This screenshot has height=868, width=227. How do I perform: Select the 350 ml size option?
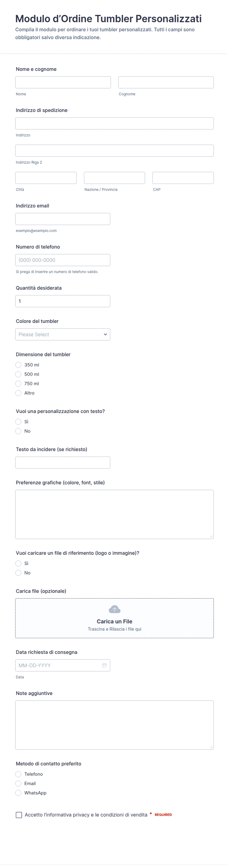click(18, 365)
